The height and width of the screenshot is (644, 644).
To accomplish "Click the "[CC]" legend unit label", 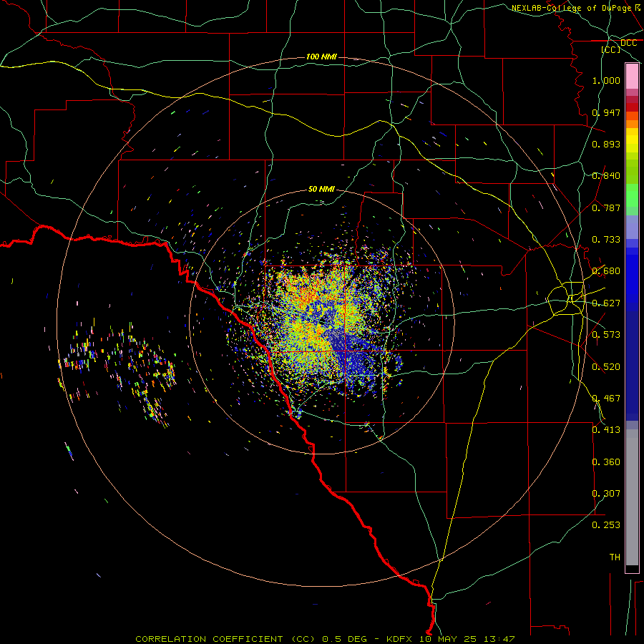I will click(x=611, y=49).
